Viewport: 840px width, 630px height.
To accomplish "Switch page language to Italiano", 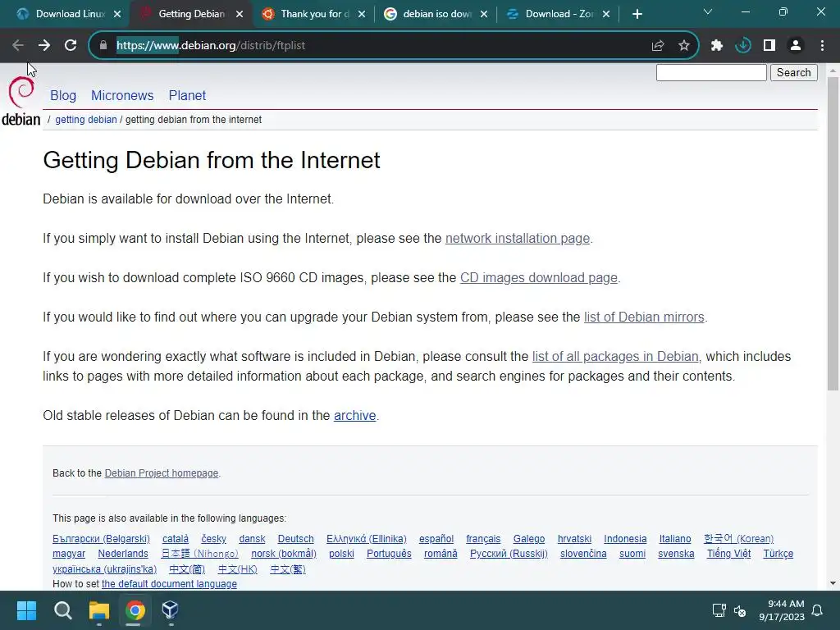I will (675, 539).
